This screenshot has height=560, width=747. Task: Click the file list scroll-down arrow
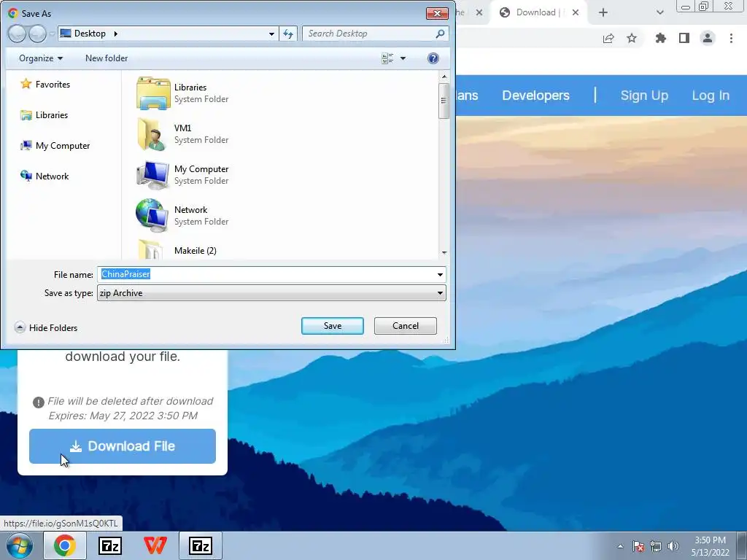click(x=444, y=252)
